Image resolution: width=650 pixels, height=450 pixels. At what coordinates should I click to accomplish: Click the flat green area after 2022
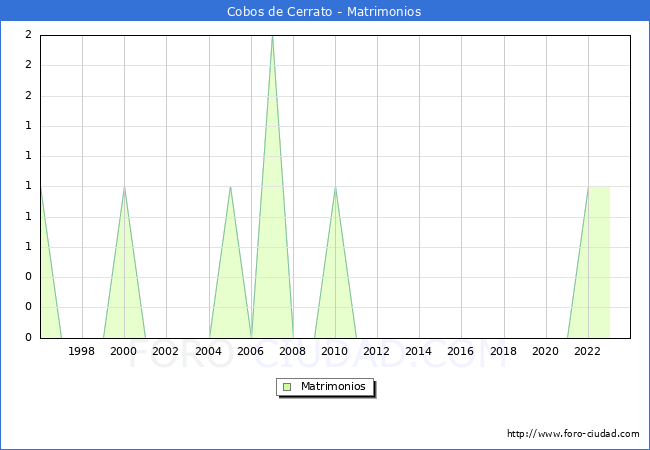click(x=599, y=260)
